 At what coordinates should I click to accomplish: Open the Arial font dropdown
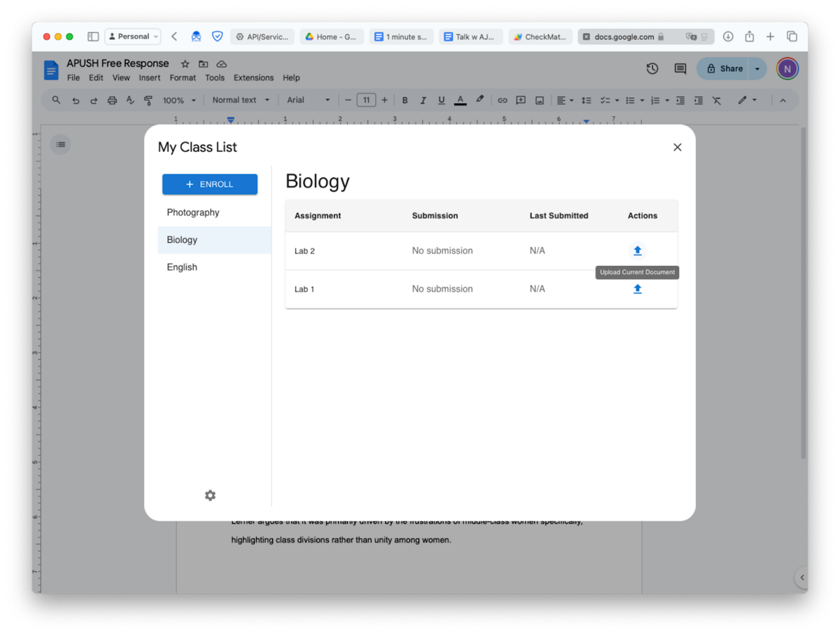pyautogui.click(x=308, y=100)
